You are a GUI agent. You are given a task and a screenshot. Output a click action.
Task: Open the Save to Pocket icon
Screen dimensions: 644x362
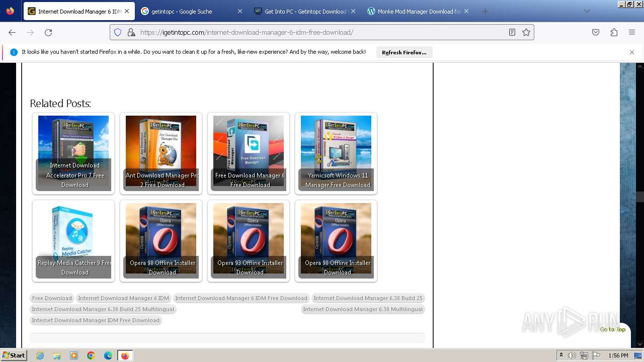tap(596, 32)
